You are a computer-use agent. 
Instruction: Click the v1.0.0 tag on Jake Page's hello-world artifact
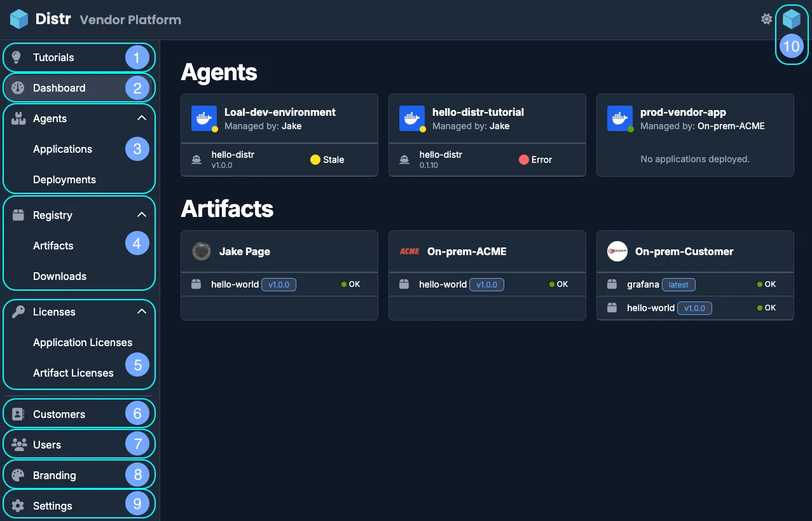pyautogui.click(x=279, y=284)
